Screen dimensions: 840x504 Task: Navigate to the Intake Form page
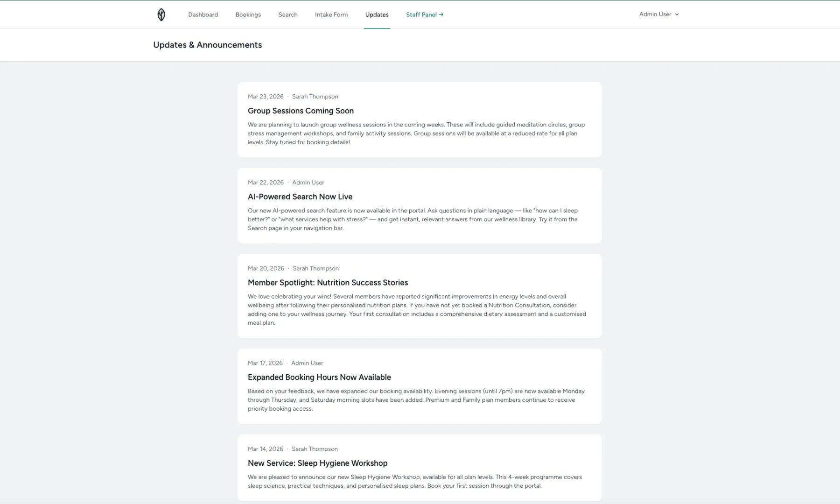point(331,14)
